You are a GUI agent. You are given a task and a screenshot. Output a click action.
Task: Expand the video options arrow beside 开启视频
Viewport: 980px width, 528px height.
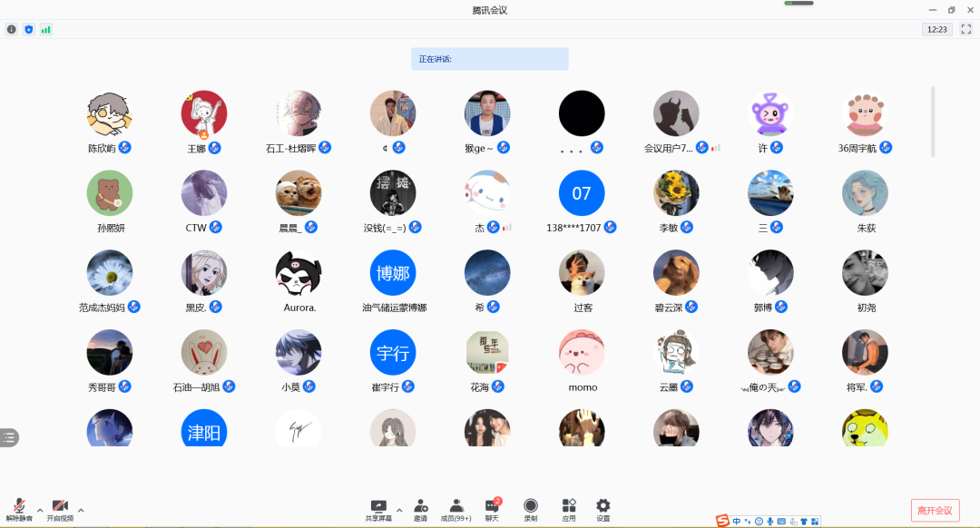[x=81, y=510]
